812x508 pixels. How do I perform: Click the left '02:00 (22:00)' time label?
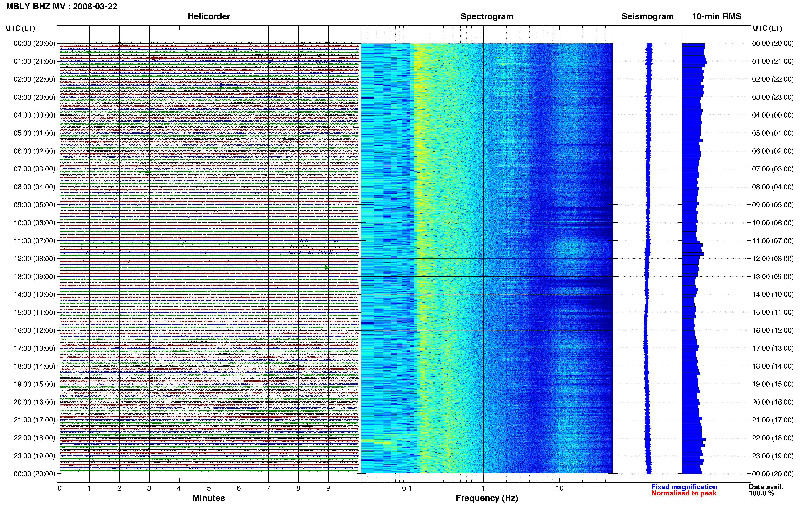point(34,79)
